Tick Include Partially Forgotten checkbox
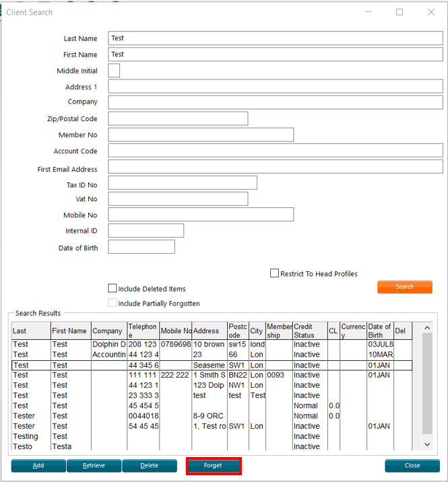 113,303
